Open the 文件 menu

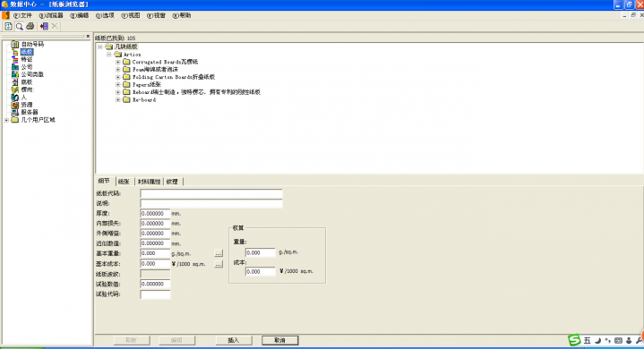(x=22, y=15)
